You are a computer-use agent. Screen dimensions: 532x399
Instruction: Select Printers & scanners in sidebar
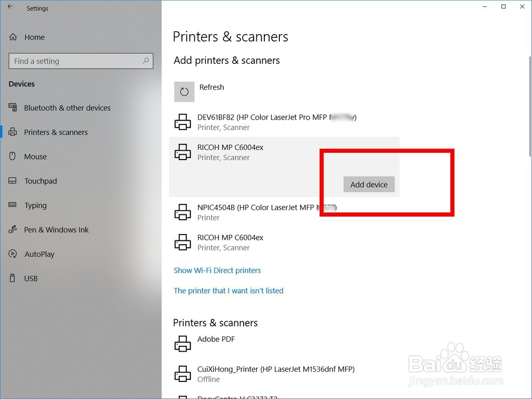(x=56, y=132)
